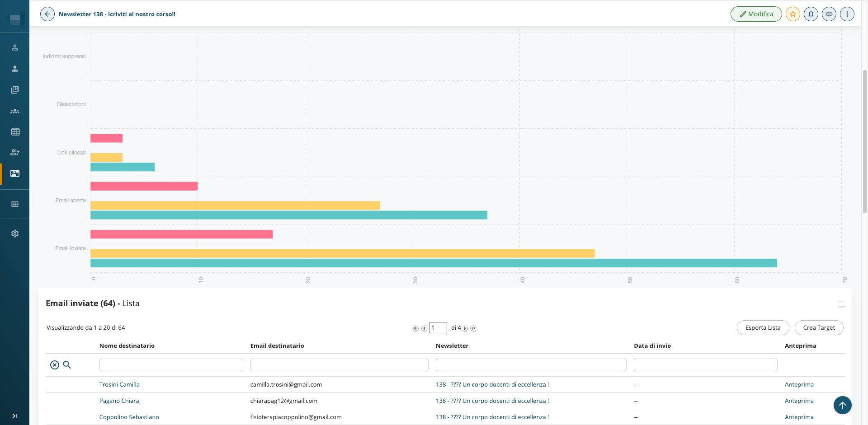The image size is (868, 425).
Task: Expand sidebar with the bottom arrow
Action: pyautogui.click(x=15, y=416)
